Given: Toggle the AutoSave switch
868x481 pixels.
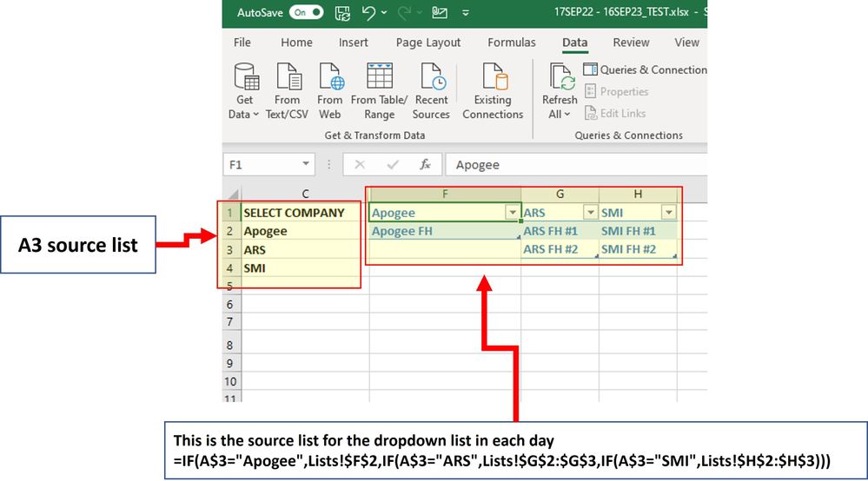Looking at the screenshot, I should point(306,12).
